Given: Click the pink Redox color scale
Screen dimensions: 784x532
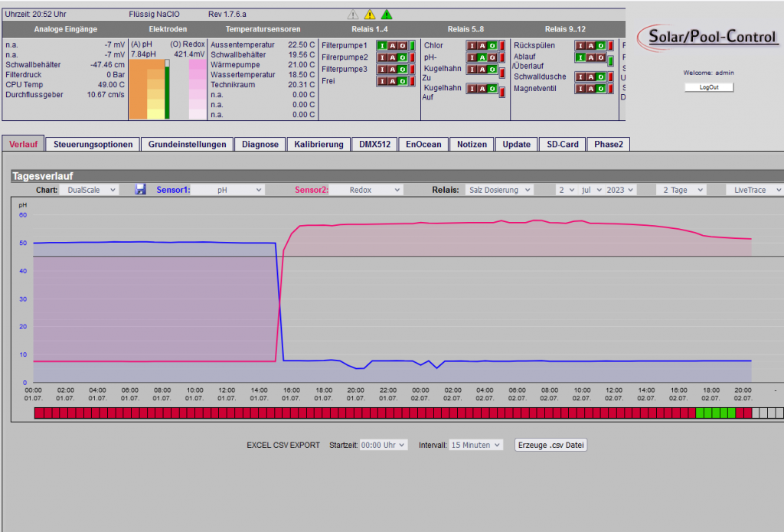Looking at the screenshot, I should pyautogui.click(x=198, y=90).
